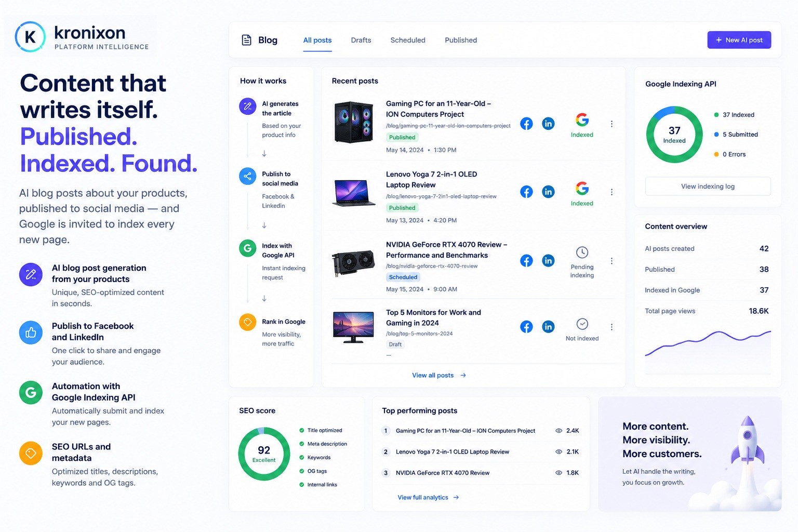
Task: Open more options for Top 5 Monitors post
Action: tap(611, 327)
